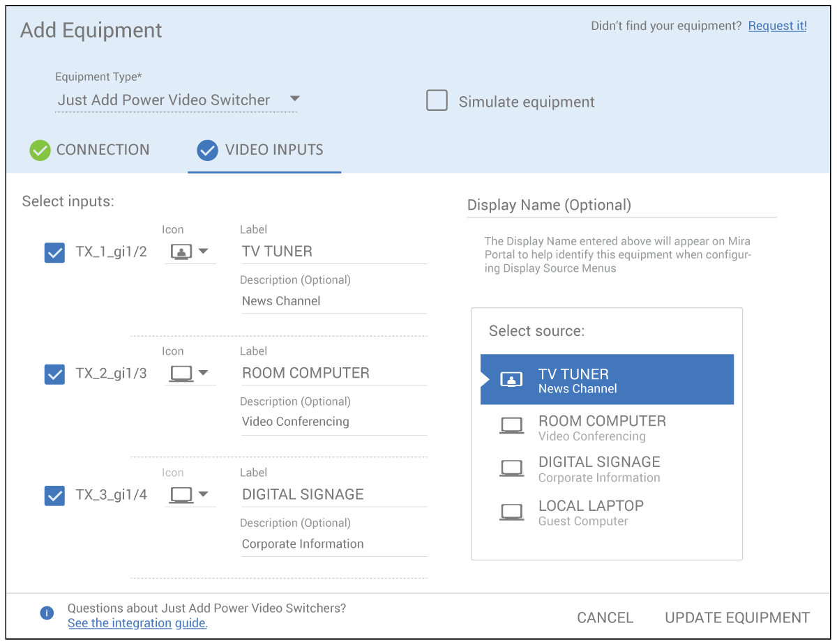Click the laptop icon beside LOCAL LAPTOP source
Viewport: 837px width, 644px height.
[x=511, y=512]
